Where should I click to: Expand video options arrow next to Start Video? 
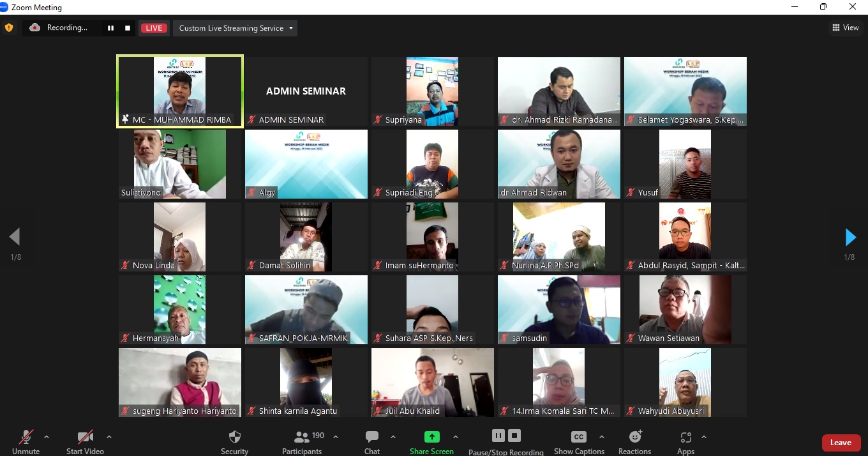[x=109, y=437]
